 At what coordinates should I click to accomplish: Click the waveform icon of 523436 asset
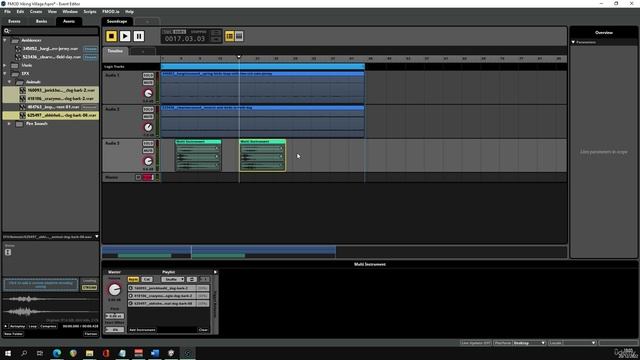click(x=18, y=57)
